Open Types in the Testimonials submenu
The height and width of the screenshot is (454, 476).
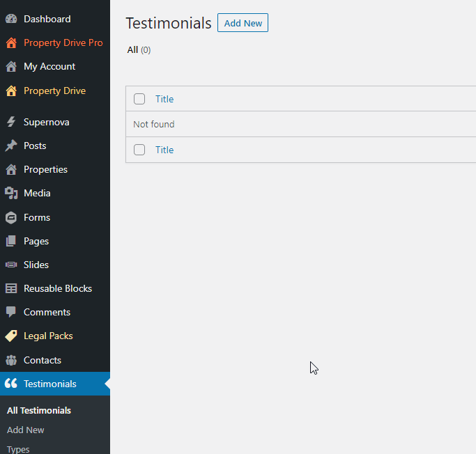click(x=18, y=449)
